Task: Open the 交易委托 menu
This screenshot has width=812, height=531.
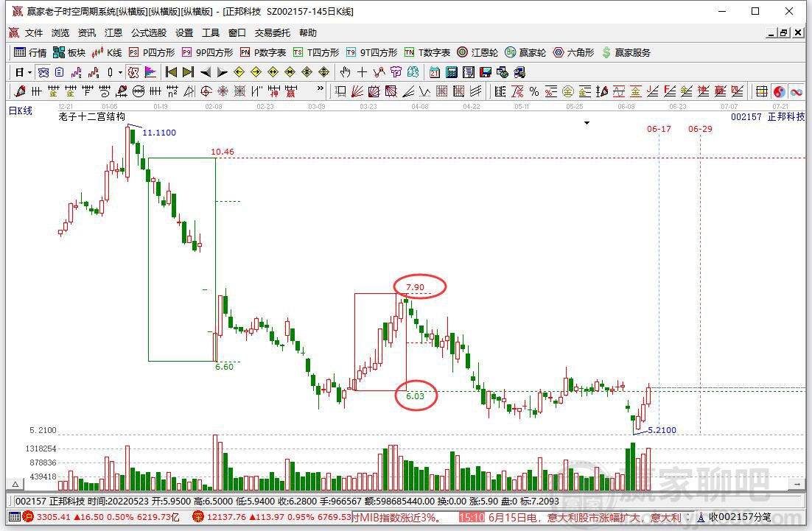Action: tap(273, 32)
